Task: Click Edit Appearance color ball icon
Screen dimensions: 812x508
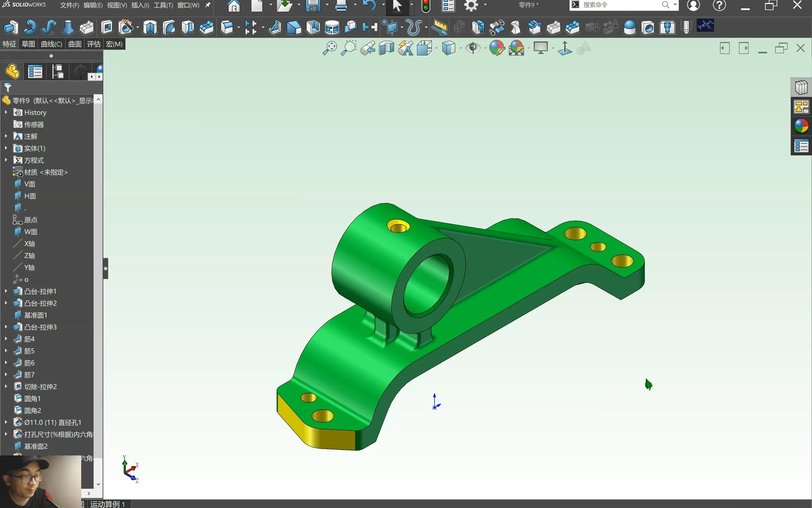Action: pyautogui.click(x=497, y=48)
